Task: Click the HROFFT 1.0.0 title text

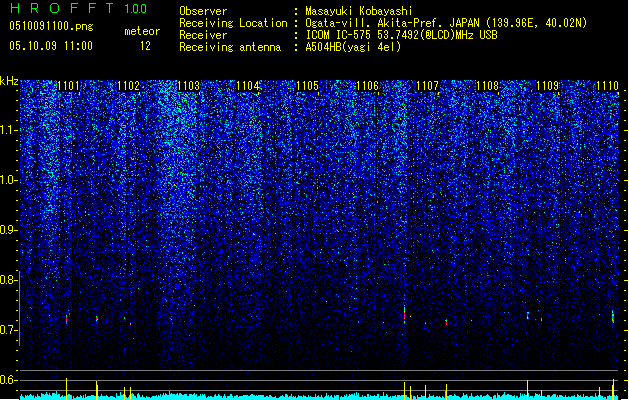Action: tap(79, 8)
